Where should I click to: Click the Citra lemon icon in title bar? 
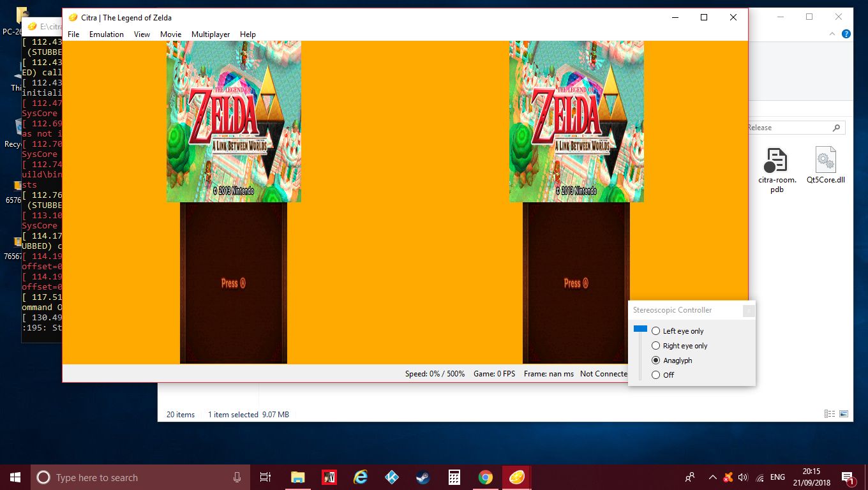(x=73, y=17)
